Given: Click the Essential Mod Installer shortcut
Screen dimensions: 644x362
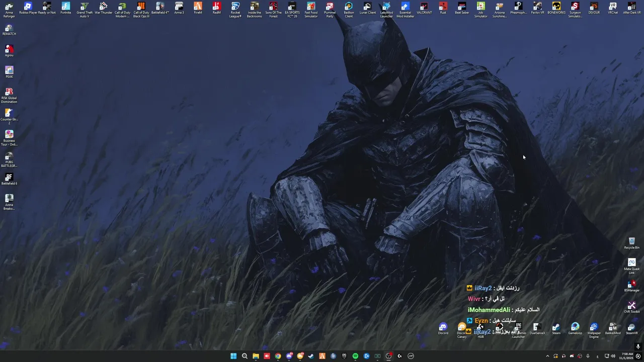Looking at the screenshot, I should click(x=406, y=10).
